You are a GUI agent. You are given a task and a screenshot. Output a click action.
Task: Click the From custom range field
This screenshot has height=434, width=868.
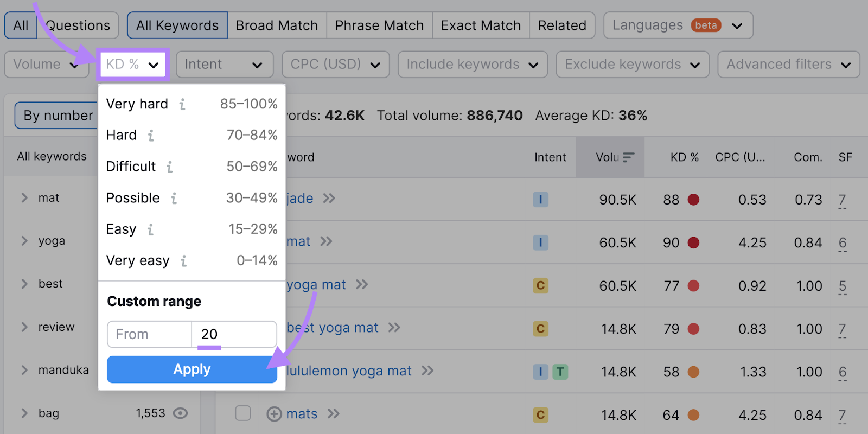pos(149,334)
